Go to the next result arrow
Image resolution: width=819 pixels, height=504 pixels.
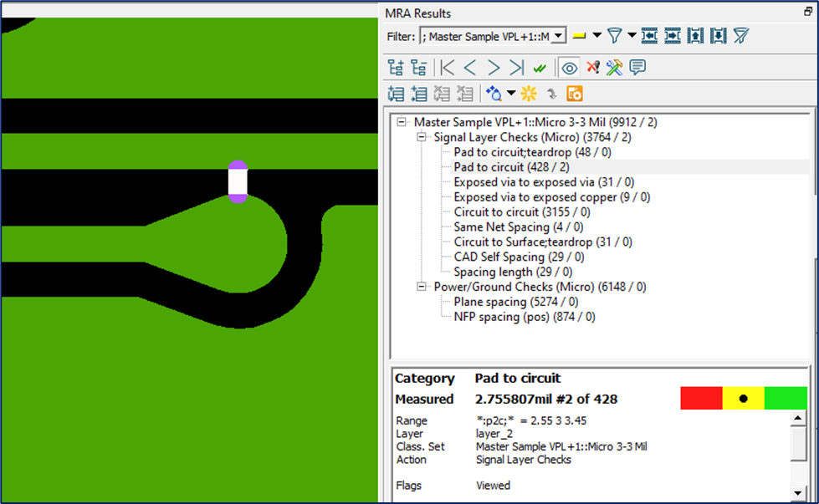494,68
